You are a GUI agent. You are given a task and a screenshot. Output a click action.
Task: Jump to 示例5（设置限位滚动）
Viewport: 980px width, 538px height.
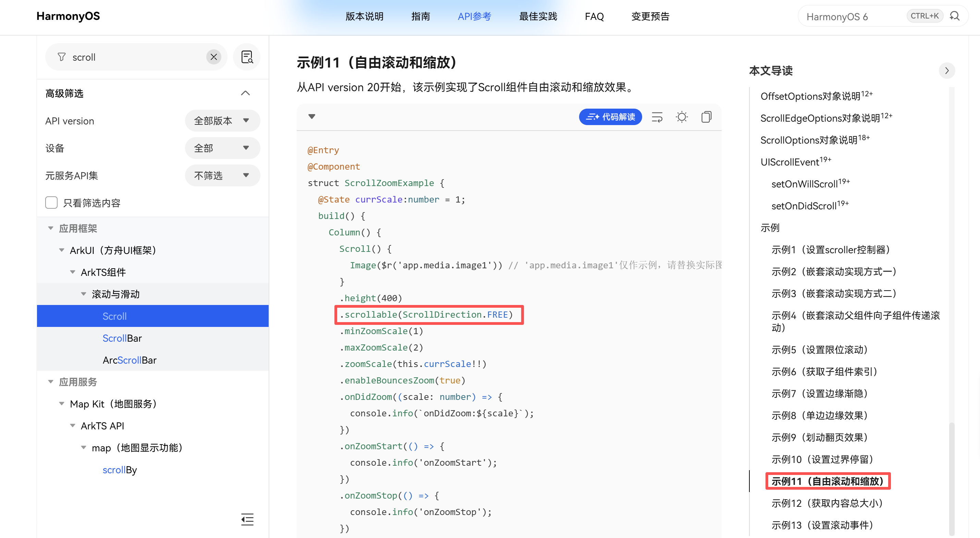click(820, 349)
